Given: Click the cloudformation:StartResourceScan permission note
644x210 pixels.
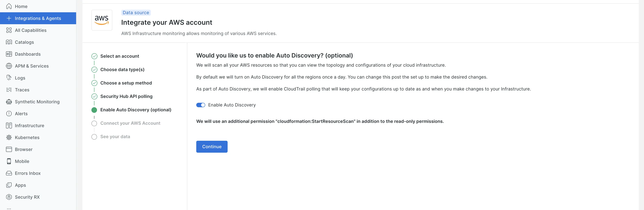Looking at the screenshot, I should (x=320, y=121).
